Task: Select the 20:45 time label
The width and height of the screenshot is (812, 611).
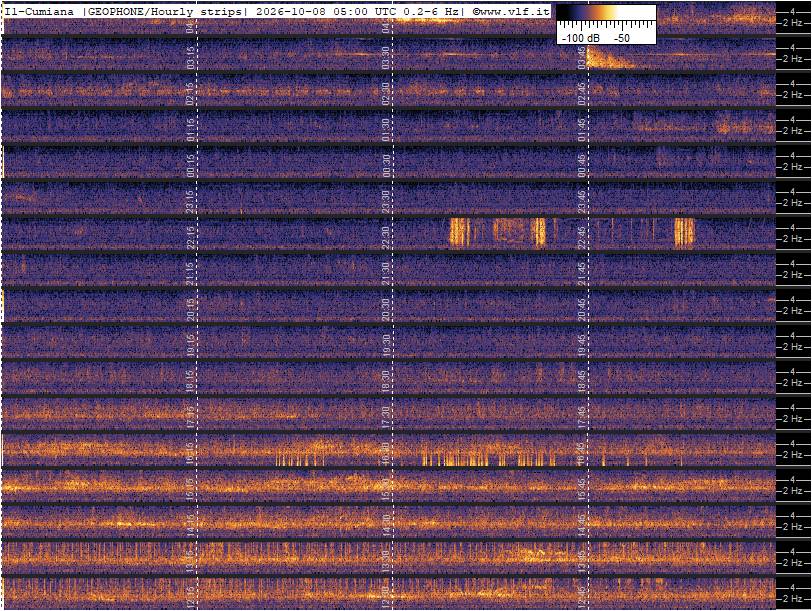Action: (x=582, y=310)
